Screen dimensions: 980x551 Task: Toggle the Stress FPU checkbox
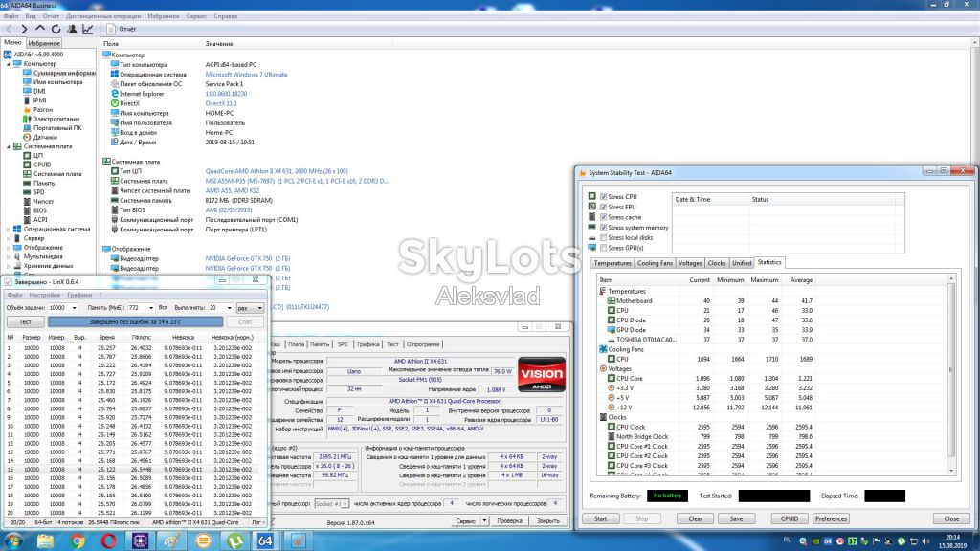click(x=603, y=207)
